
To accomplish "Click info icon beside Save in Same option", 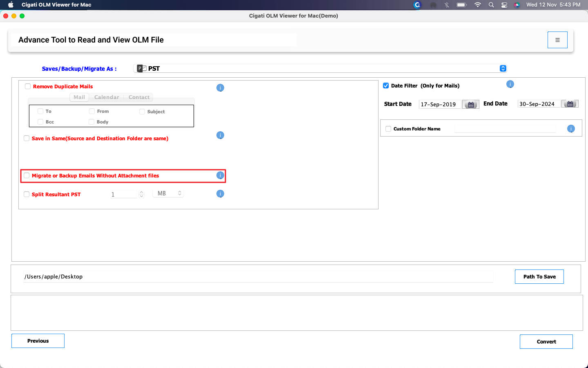I will point(220,135).
